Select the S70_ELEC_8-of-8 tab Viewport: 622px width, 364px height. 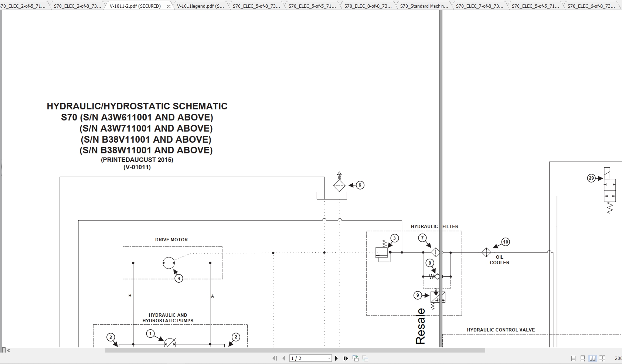368,6
